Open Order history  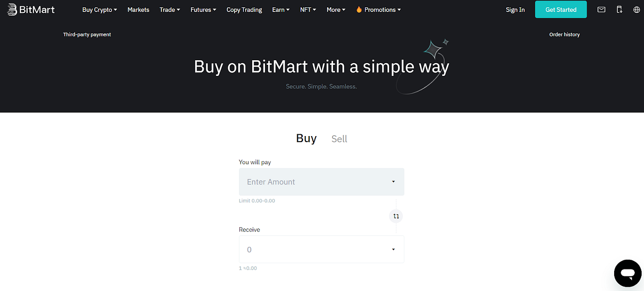tap(564, 34)
